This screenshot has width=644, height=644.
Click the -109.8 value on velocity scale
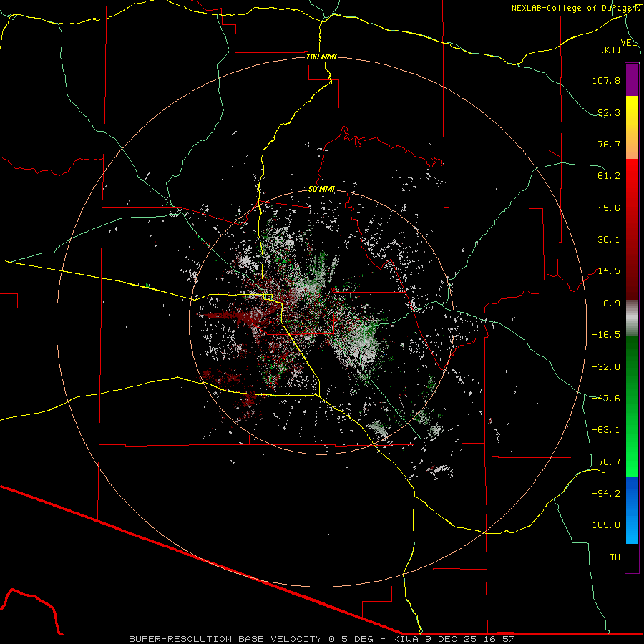(x=603, y=525)
